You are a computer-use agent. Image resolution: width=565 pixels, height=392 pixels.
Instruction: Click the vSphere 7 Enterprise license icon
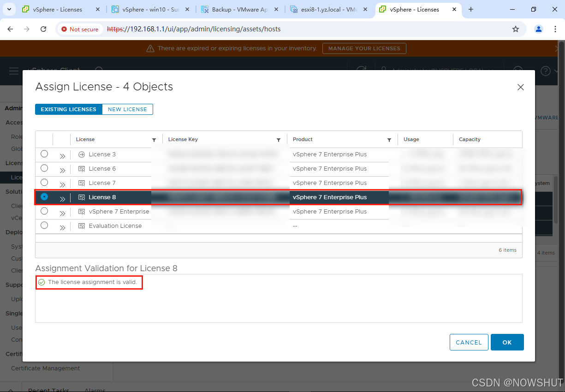coord(82,212)
